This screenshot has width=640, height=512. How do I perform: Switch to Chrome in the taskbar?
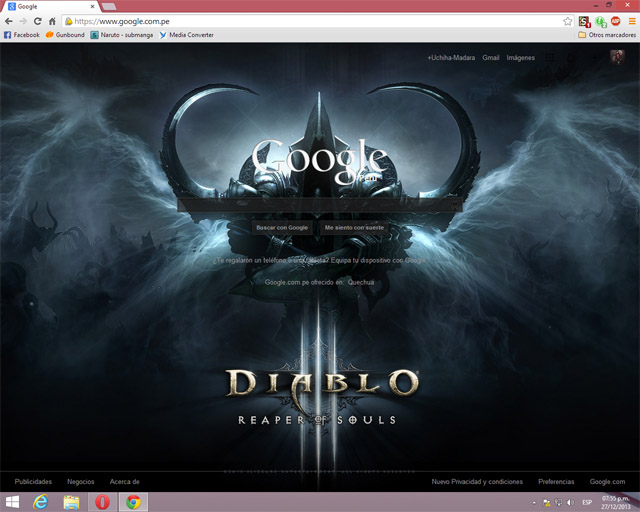[x=133, y=502]
